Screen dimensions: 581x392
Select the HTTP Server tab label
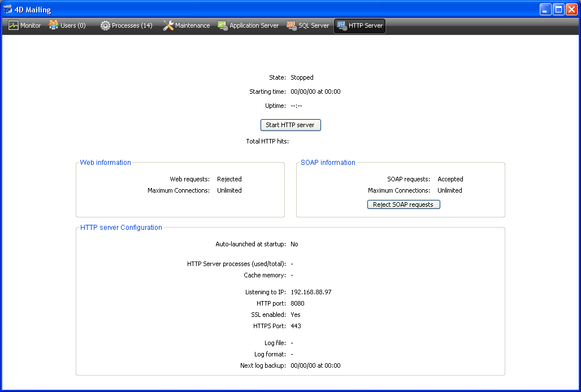(365, 25)
